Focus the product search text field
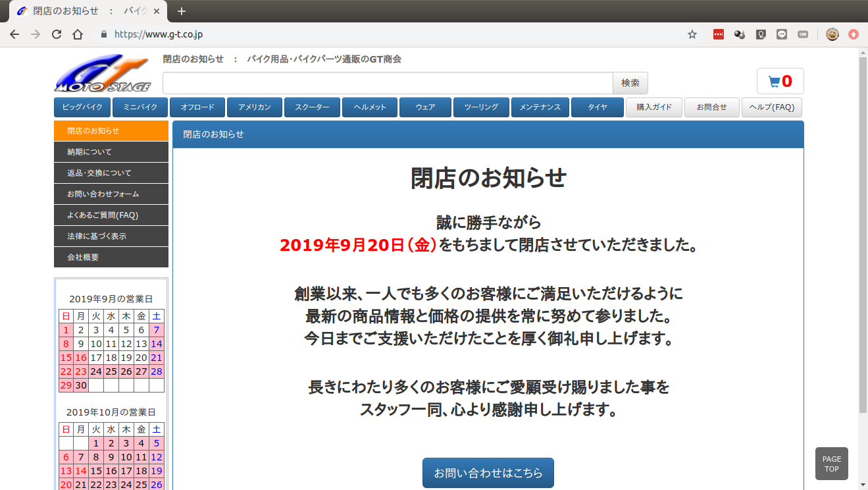The height and width of the screenshot is (490, 868). tap(388, 83)
